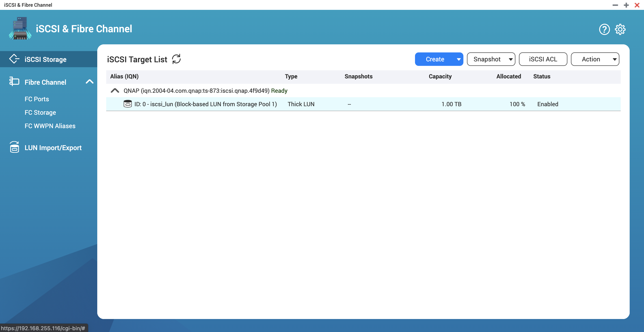Select FC Storage from Fibre Channel menu

click(40, 112)
